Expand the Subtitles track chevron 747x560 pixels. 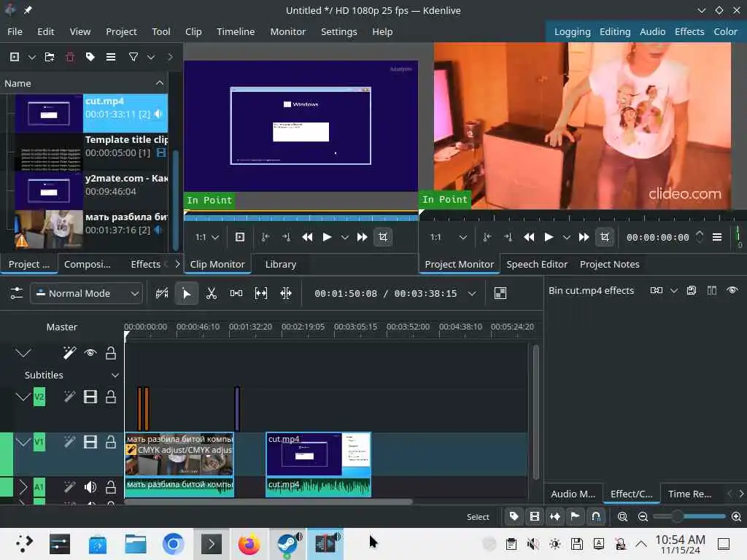coord(115,376)
